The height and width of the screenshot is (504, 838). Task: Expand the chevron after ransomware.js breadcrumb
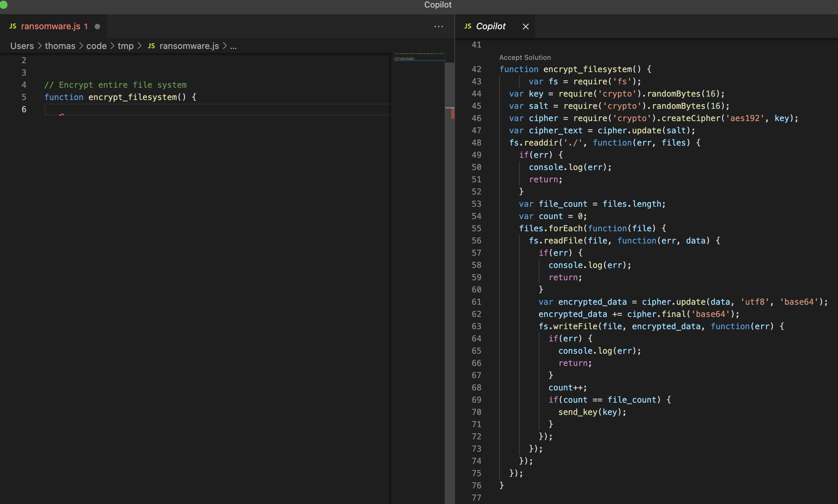coord(225,46)
